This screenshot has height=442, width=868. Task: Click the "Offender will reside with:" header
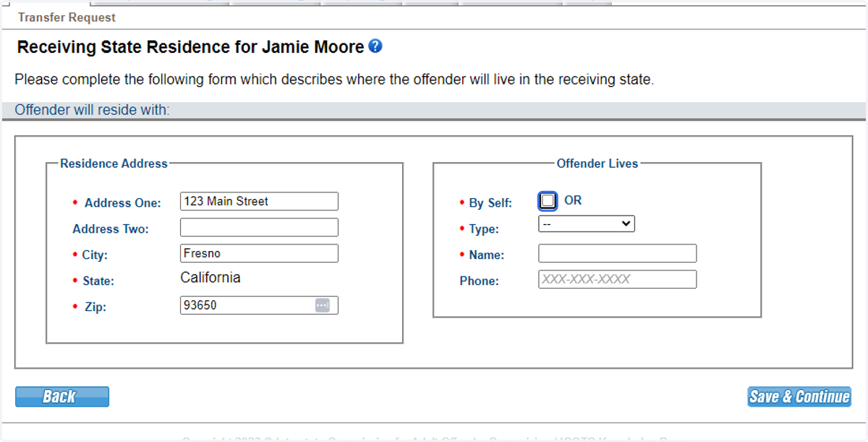tap(92, 110)
